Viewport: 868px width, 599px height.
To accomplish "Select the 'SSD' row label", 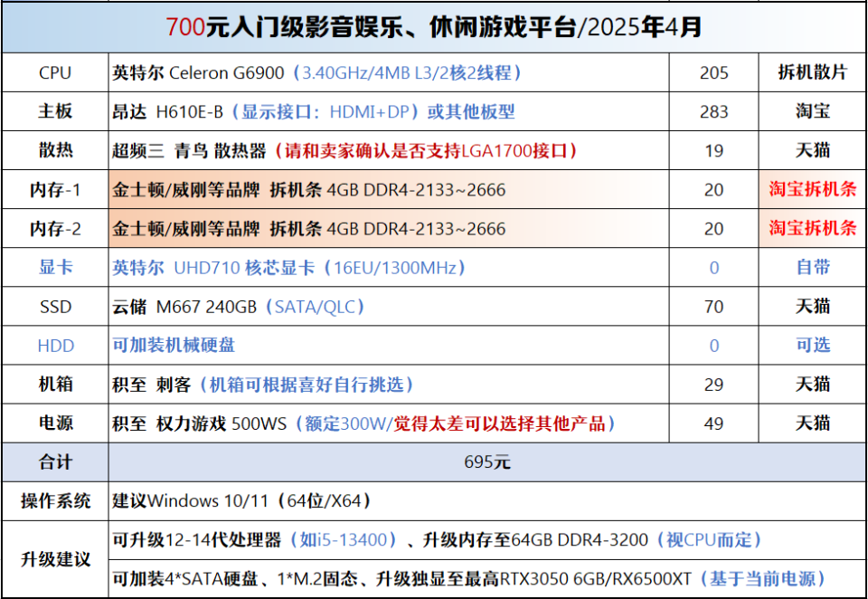I will click(55, 307).
